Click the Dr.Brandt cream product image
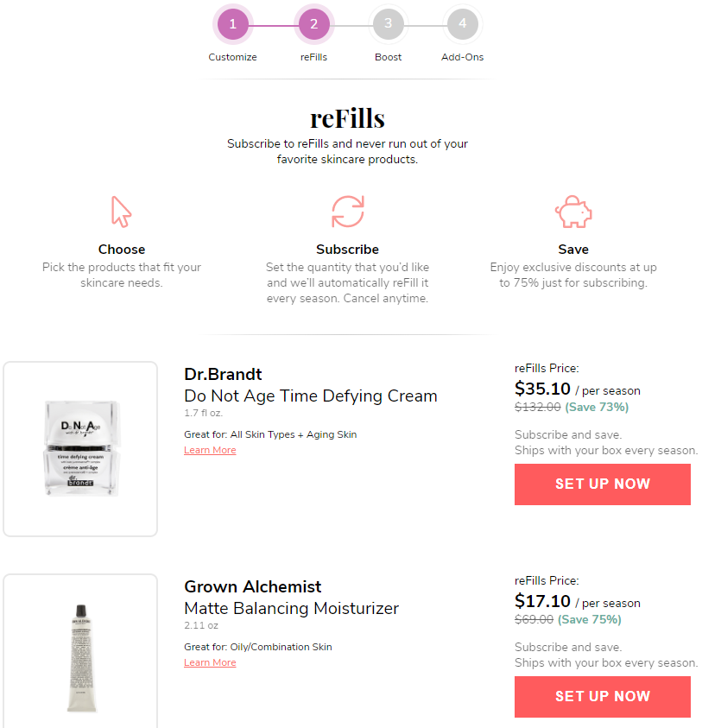 click(x=81, y=448)
